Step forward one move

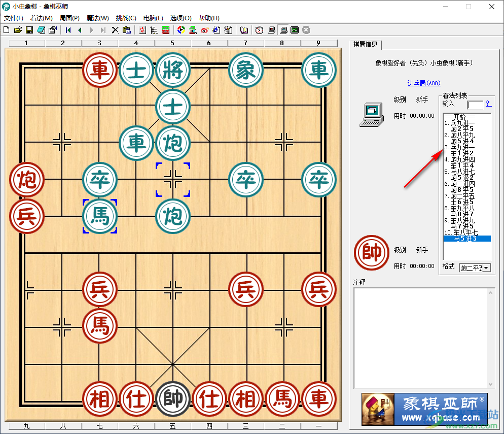(x=92, y=30)
